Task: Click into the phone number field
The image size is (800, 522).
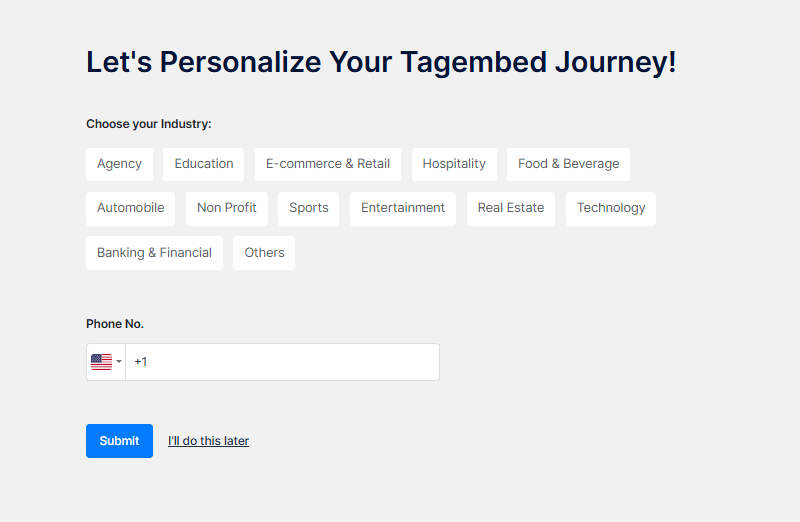Action: tap(285, 362)
